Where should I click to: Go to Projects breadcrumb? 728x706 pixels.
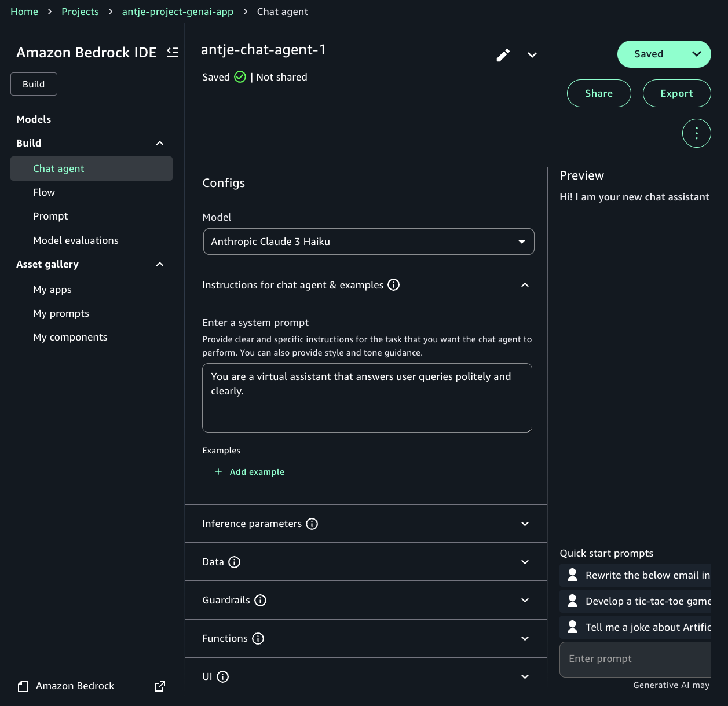coord(80,12)
